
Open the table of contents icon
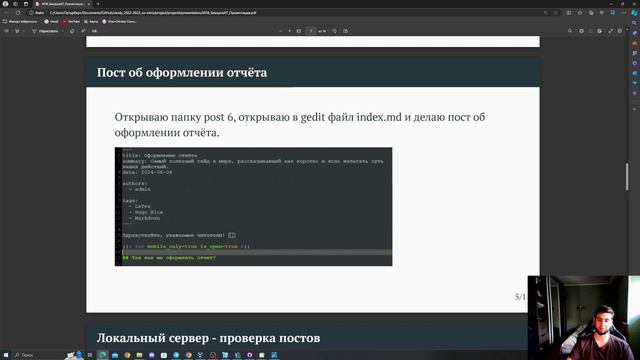point(7,31)
